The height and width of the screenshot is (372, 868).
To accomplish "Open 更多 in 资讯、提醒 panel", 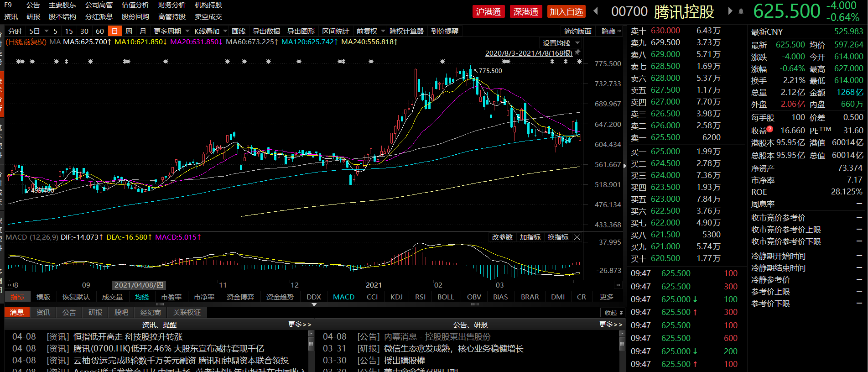I will 300,325.
